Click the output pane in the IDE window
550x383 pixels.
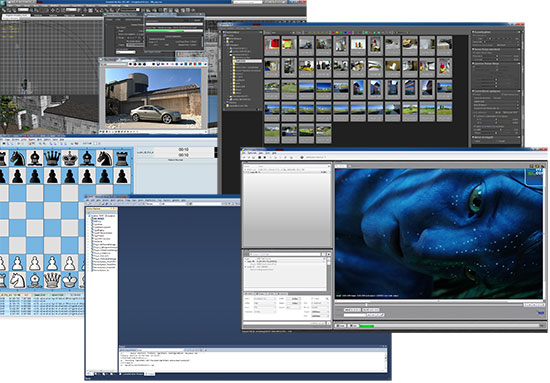tap(253, 361)
